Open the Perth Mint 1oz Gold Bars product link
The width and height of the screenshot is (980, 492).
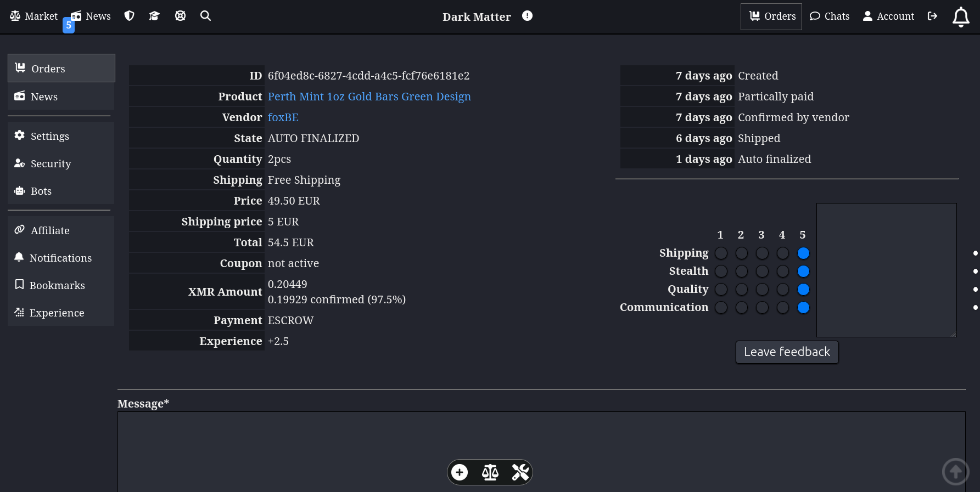tap(369, 97)
